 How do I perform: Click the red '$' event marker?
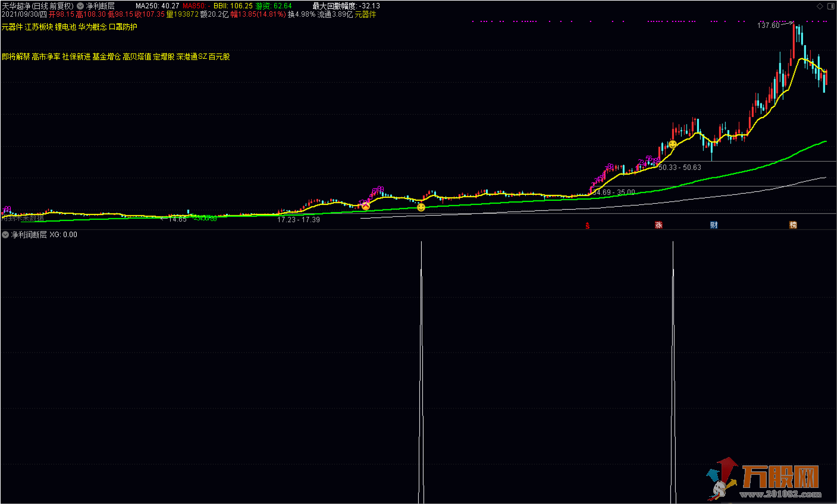pos(588,225)
